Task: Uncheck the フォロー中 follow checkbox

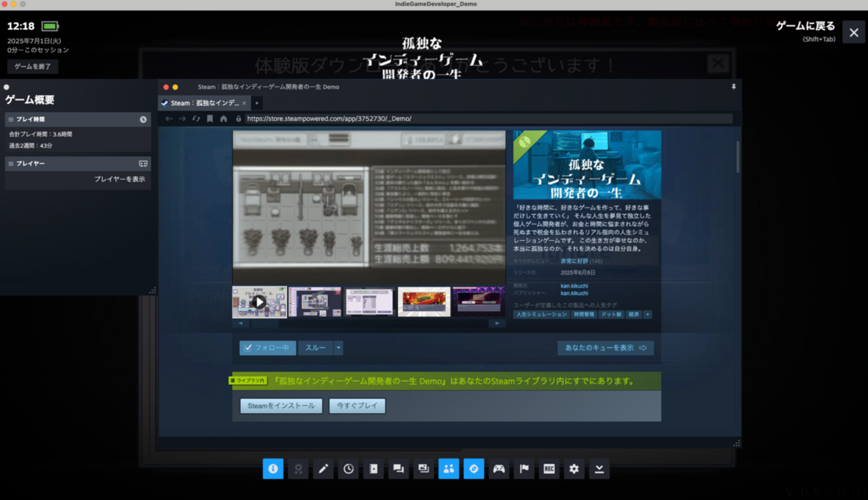Action: [x=248, y=348]
